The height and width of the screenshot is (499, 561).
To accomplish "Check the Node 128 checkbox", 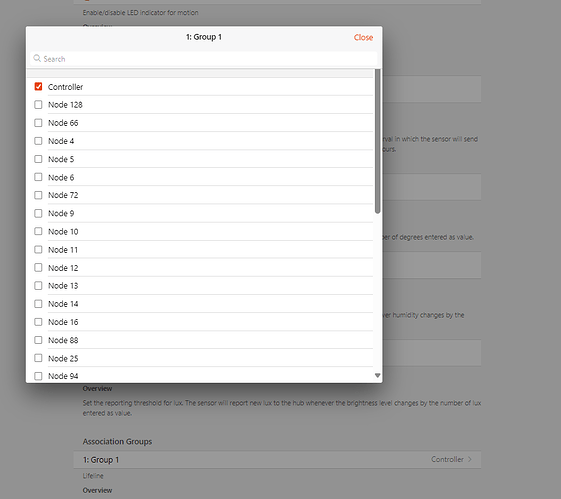I will coord(38,104).
